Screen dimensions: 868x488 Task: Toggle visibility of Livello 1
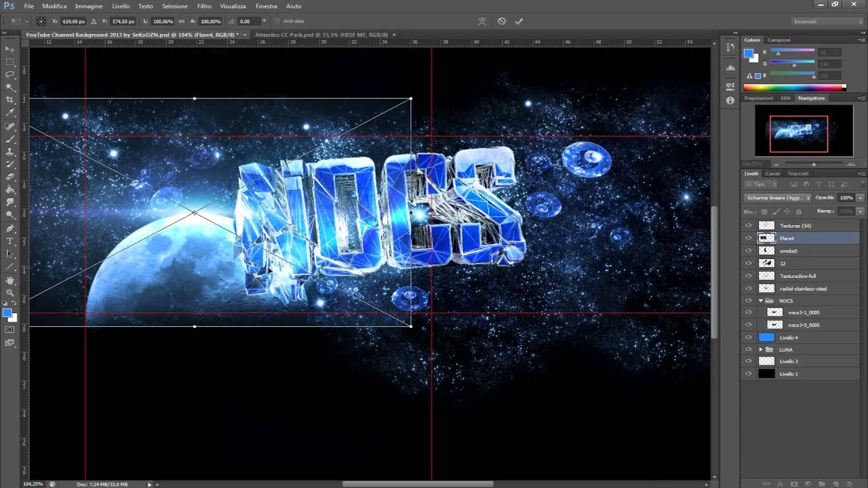point(749,373)
